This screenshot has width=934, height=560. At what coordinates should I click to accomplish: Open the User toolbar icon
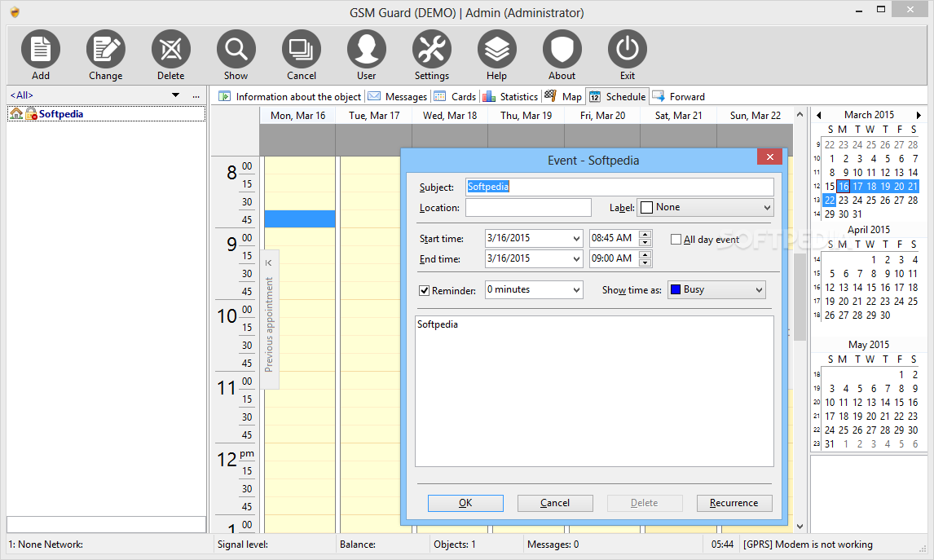coord(366,50)
